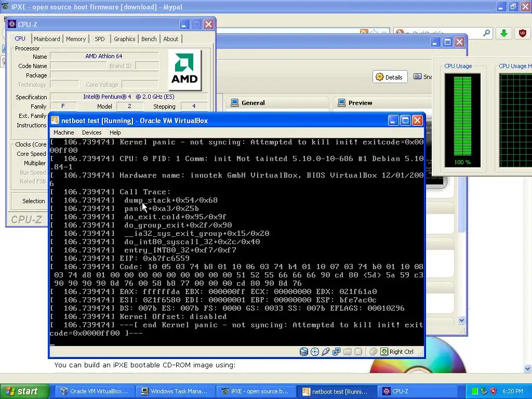This screenshot has width=532, height=399.
Task: Click the scroll down arrow of VirtualBox details pane
Action: (x=461, y=320)
